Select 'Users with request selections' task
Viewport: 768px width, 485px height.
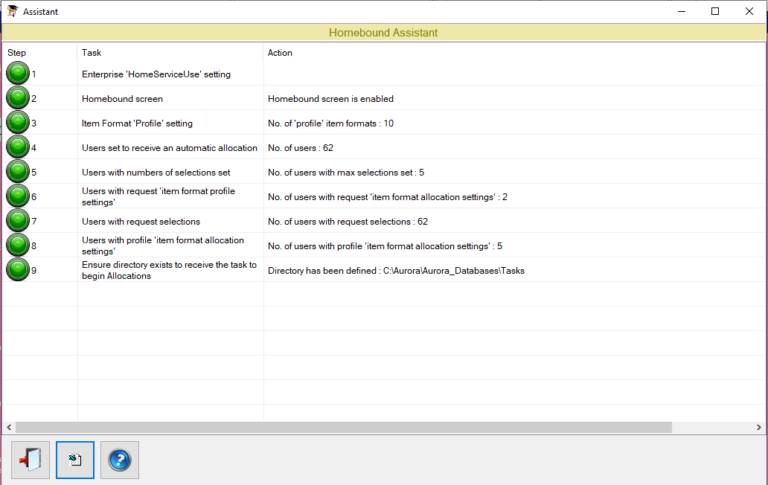click(141, 221)
